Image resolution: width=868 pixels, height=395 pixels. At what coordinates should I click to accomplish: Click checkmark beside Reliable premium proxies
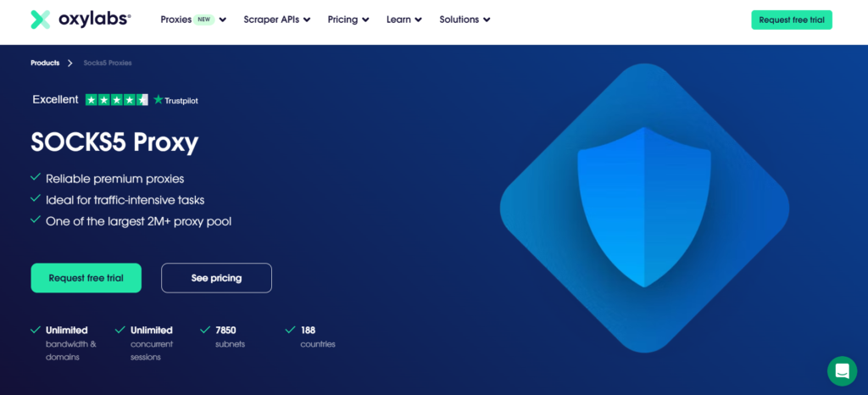(x=36, y=178)
